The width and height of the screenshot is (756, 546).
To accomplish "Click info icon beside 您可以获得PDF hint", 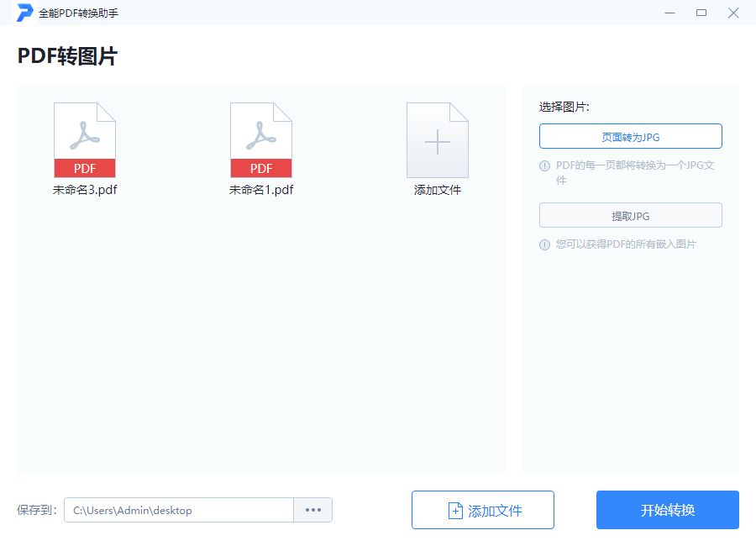I will click(x=544, y=244).
